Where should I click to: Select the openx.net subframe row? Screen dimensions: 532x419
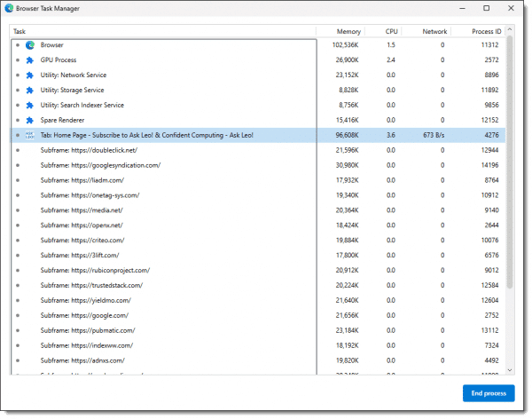[x=258, y=225]
